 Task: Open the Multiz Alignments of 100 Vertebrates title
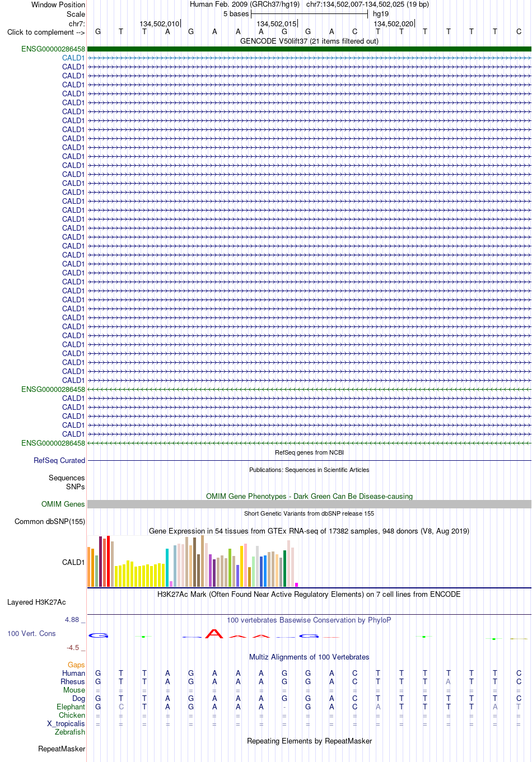click(309, 657)
